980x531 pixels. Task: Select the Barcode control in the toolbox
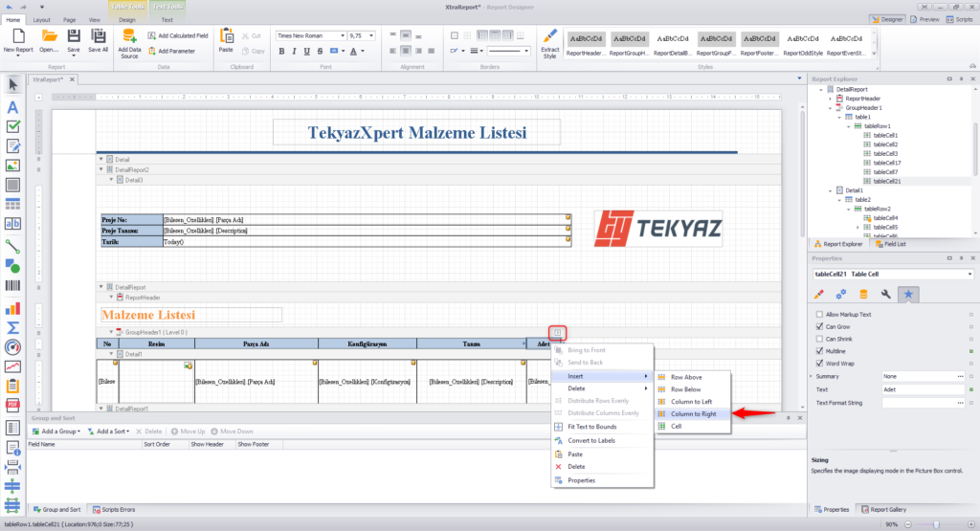click(13, 284)
